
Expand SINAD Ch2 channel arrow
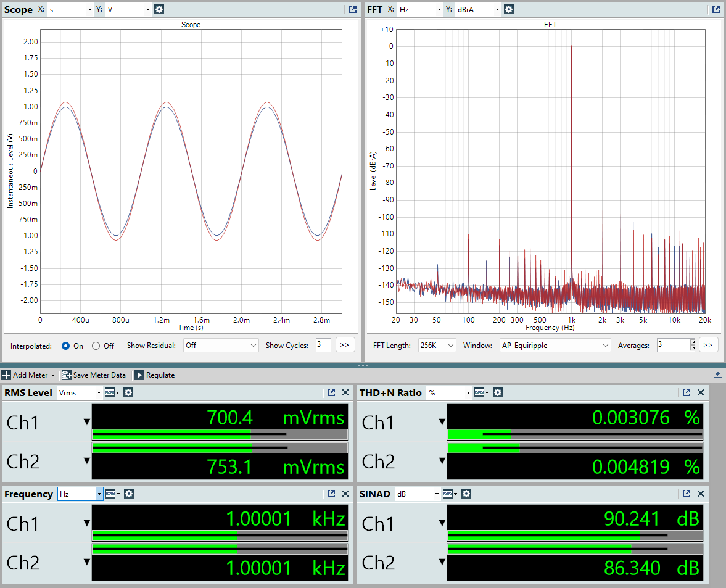(x=442, y=562)
